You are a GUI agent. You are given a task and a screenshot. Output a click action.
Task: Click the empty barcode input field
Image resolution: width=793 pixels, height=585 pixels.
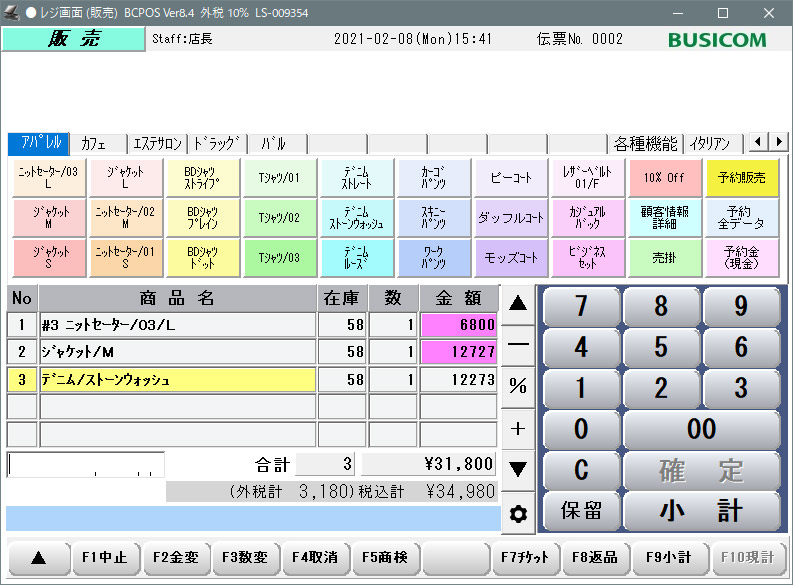pyautogui.click(x=85, y=465)
